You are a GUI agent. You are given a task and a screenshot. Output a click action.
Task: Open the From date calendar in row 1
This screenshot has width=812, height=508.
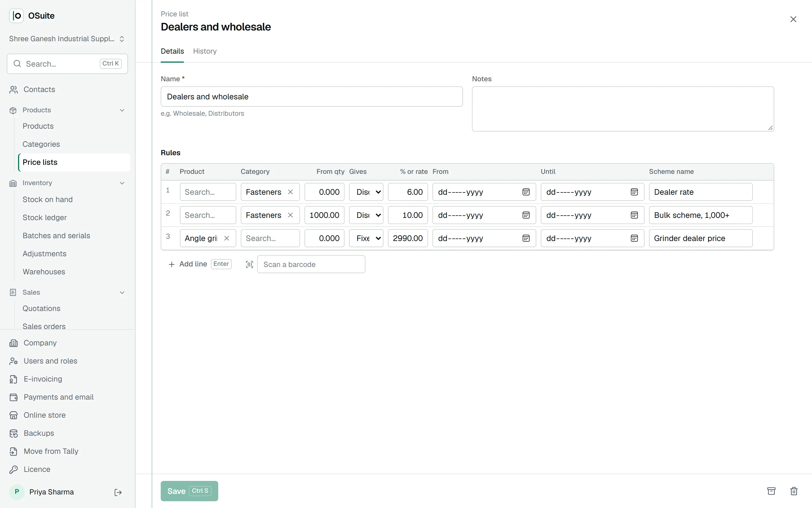(x=526, y=192)
